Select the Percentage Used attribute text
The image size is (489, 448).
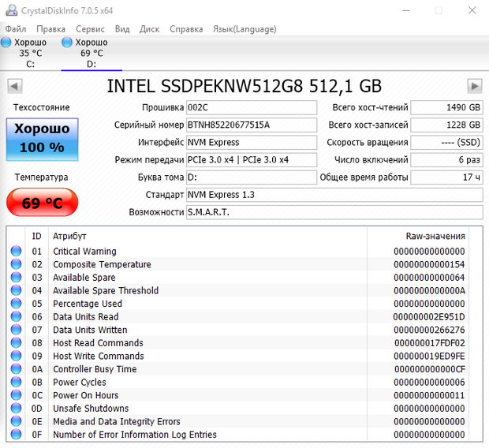tap(88, 304)
